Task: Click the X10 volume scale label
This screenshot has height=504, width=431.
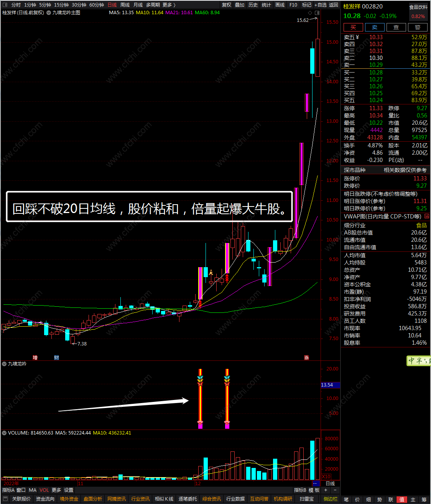Action: tap(326, 476)
